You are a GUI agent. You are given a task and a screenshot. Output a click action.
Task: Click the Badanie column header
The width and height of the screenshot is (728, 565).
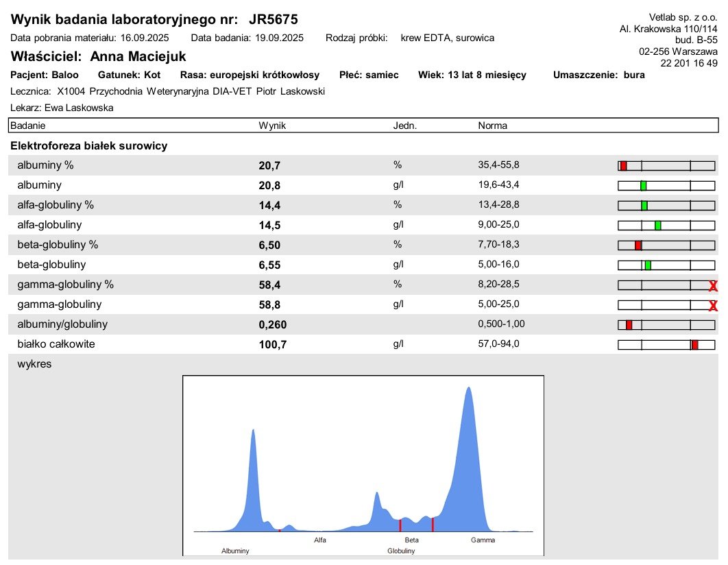[x=28, y=125]
